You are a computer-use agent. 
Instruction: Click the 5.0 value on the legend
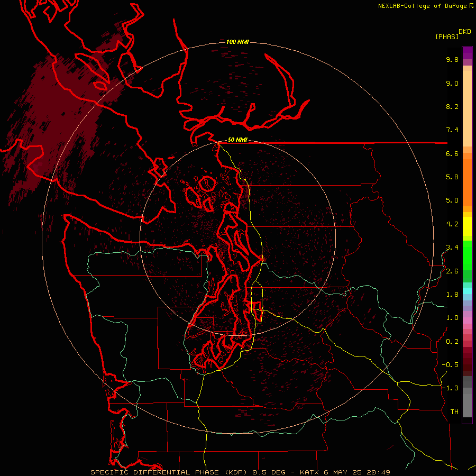(452, 200)
